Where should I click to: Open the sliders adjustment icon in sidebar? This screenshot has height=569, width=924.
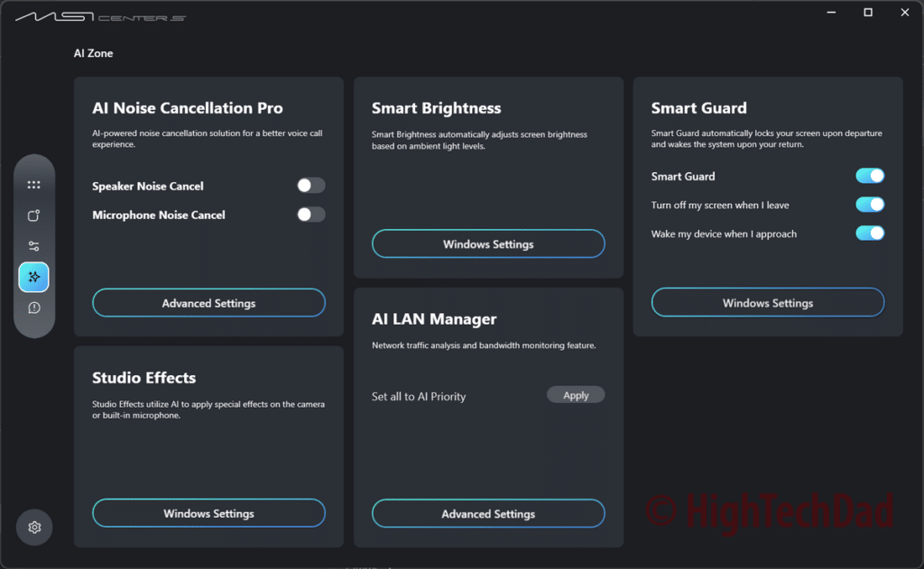point(34,246)
